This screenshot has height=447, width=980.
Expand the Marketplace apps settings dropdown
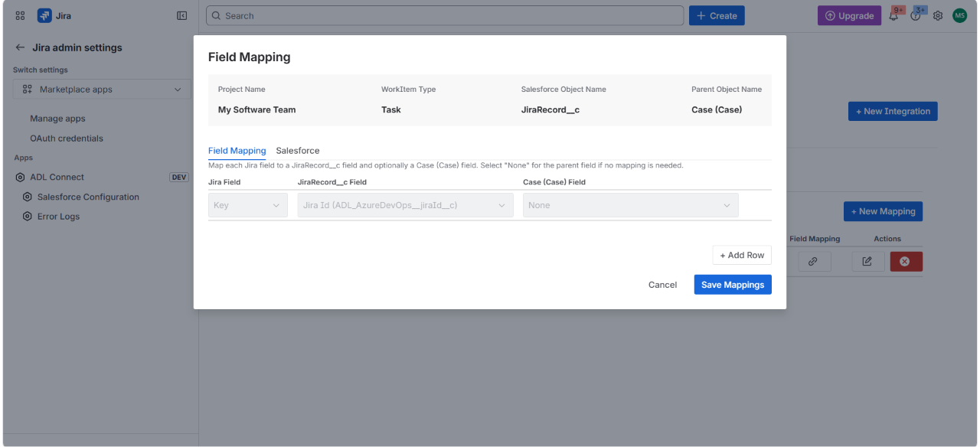click(x=102, y=90)
